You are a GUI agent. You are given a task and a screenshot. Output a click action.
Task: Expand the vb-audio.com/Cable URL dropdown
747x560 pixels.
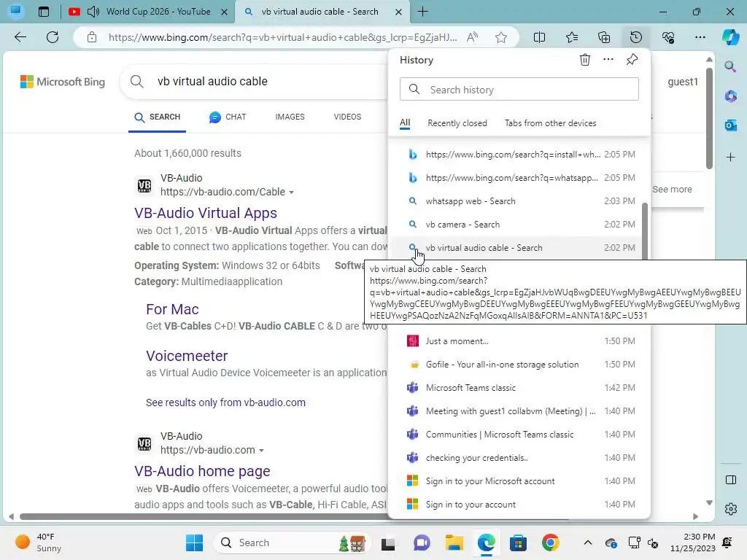point(291,192)
